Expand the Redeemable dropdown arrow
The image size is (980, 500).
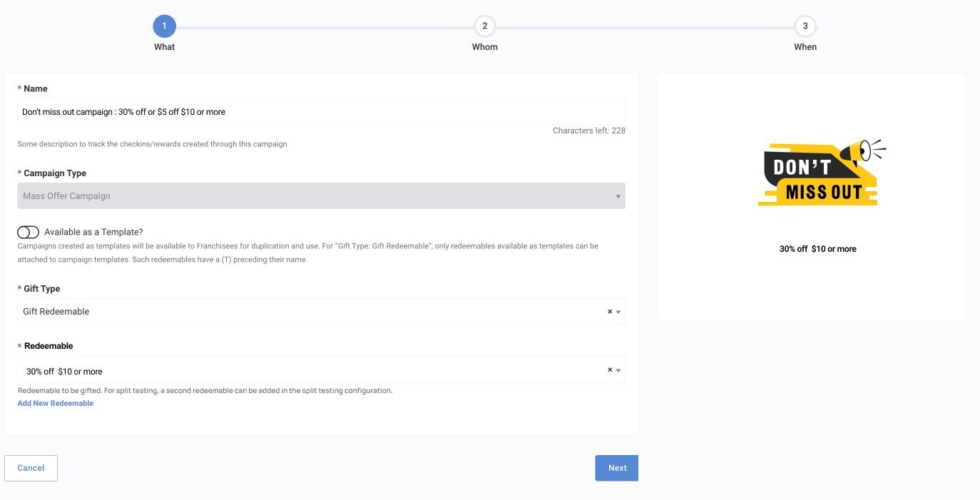coord(618,371)
